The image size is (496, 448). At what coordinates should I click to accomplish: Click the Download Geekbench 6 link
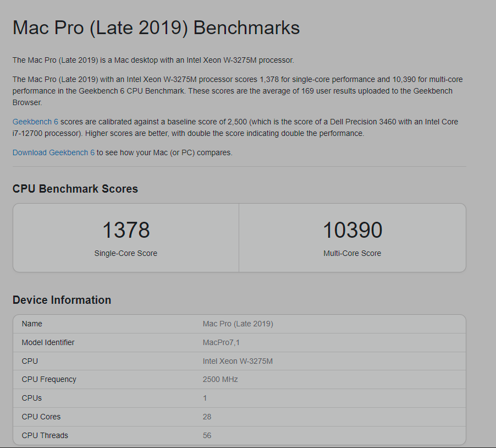click(53, 152)
